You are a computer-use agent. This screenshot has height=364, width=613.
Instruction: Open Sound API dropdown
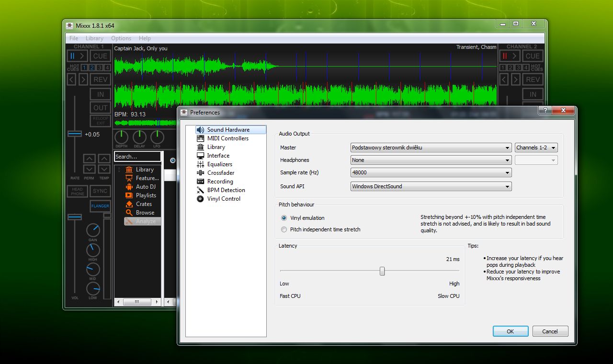(431, 186)
